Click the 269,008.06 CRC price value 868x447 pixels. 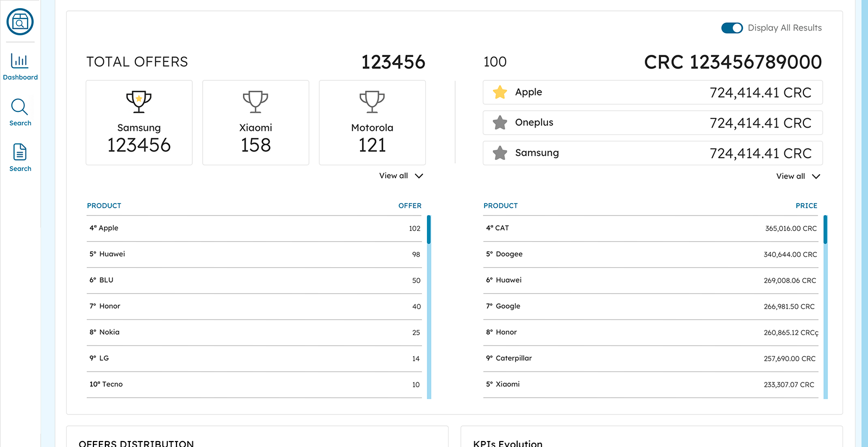790,281
